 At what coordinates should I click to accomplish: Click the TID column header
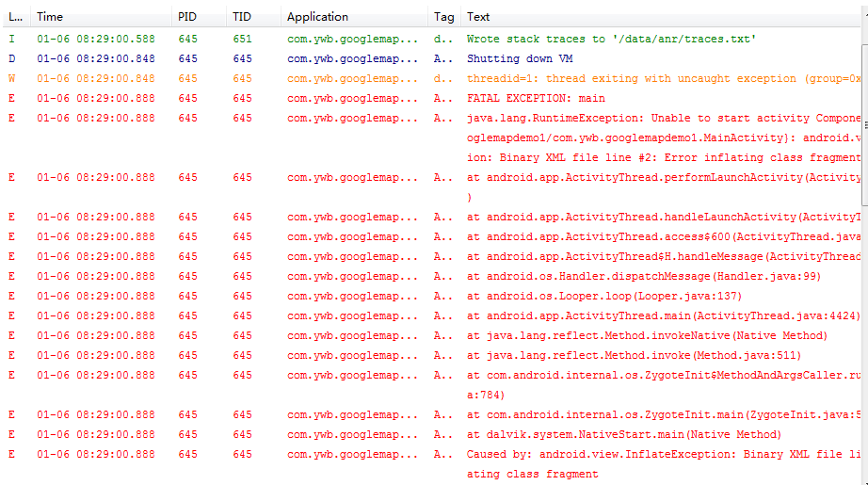click(253, 17)
